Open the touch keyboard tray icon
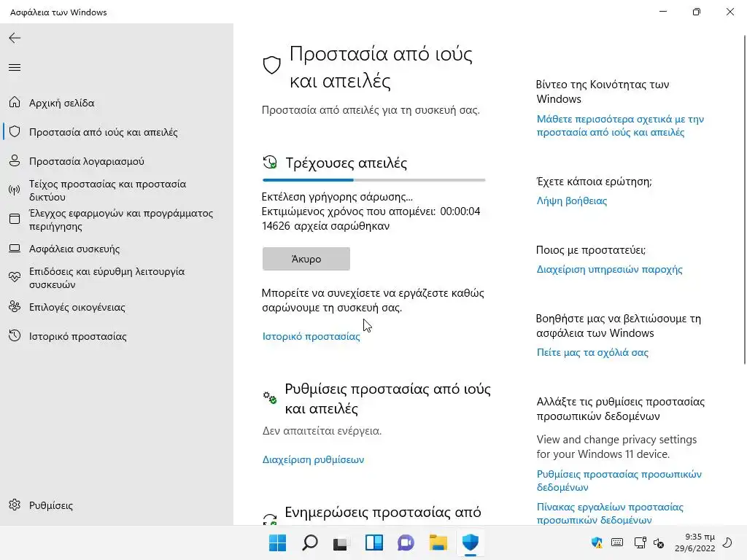Image resolution: width=747 pixels, height=560 pixels. tap(617, 542)
